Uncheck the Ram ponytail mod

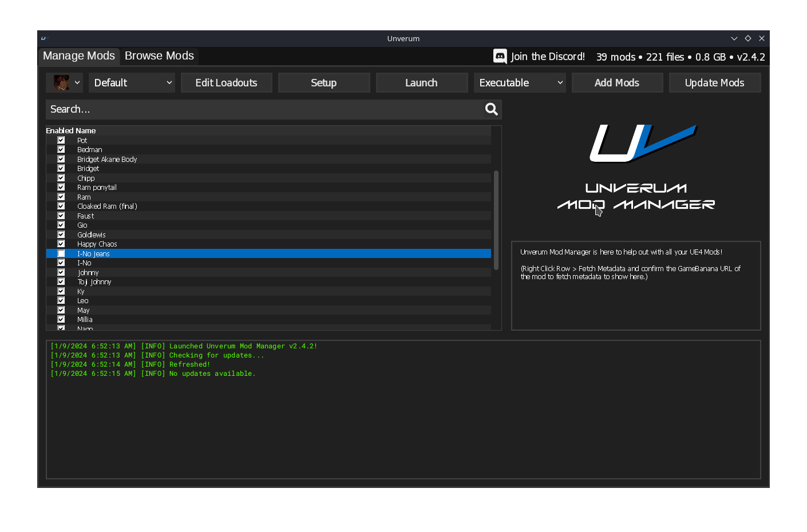click(61, 187)
